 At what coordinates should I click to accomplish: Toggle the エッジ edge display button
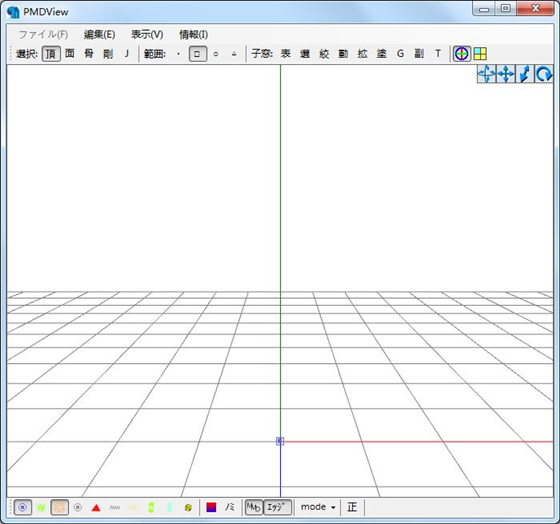277,507
